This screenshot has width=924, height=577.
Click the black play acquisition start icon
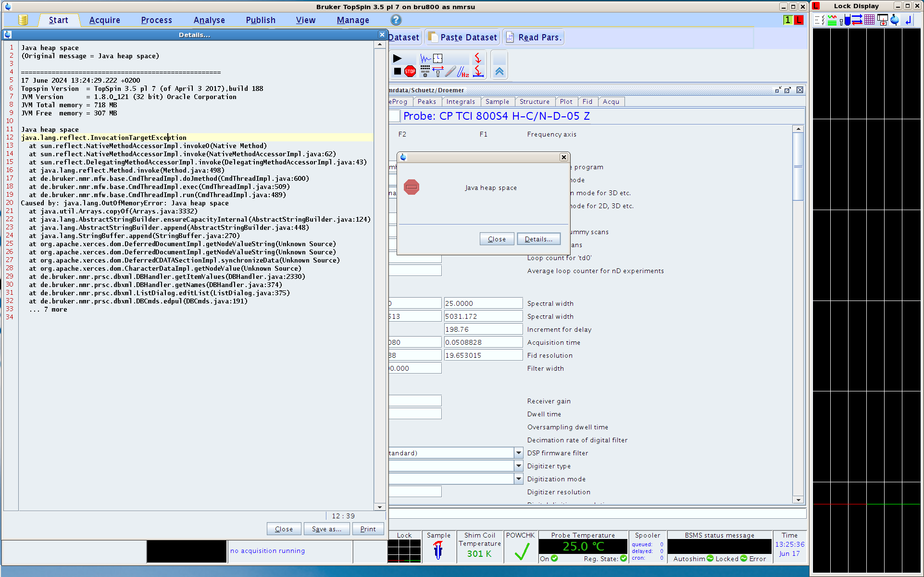coord(397,59)
